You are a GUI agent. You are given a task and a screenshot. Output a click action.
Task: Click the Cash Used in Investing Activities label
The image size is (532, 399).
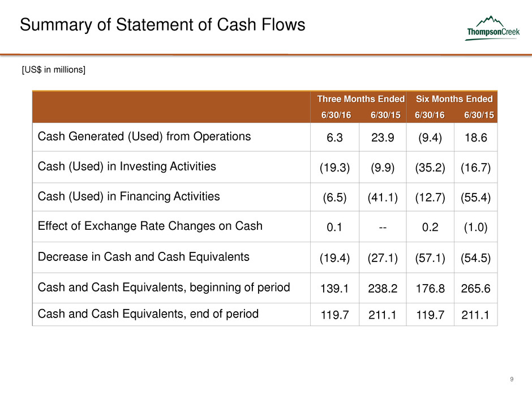pyautogui.click(x=126, y=166)
